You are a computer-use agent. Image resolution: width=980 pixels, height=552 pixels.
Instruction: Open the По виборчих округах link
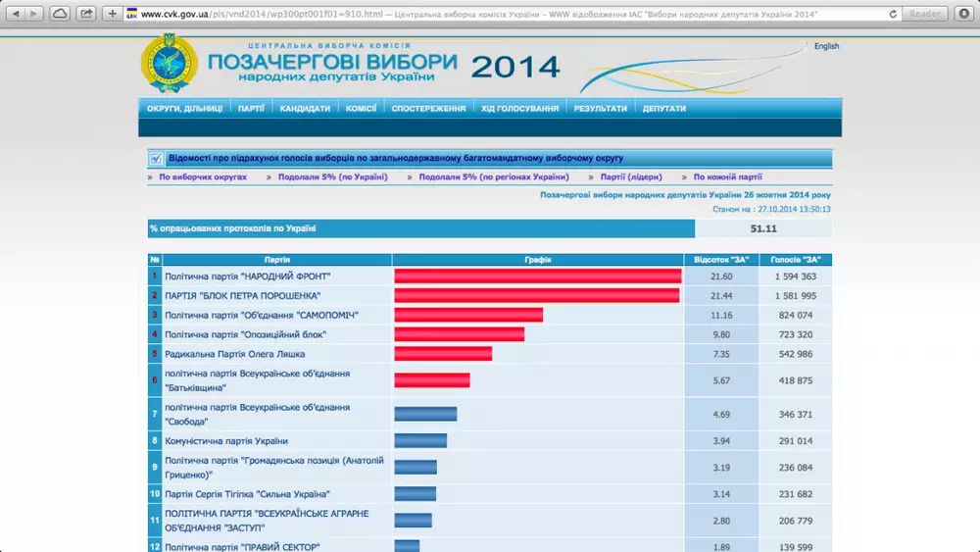click(203, 177)
